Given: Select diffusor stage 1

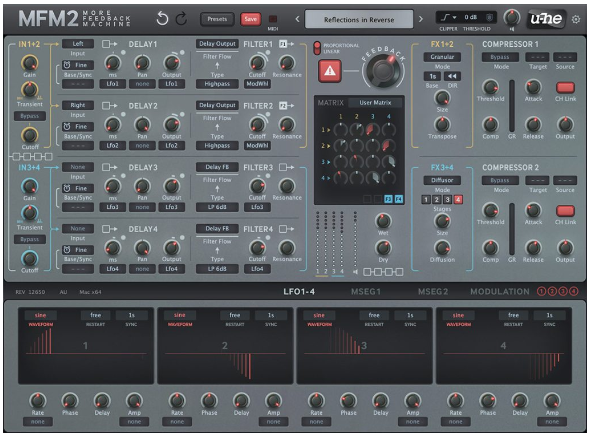Looking at the screenshot, I should coord(426,199).
